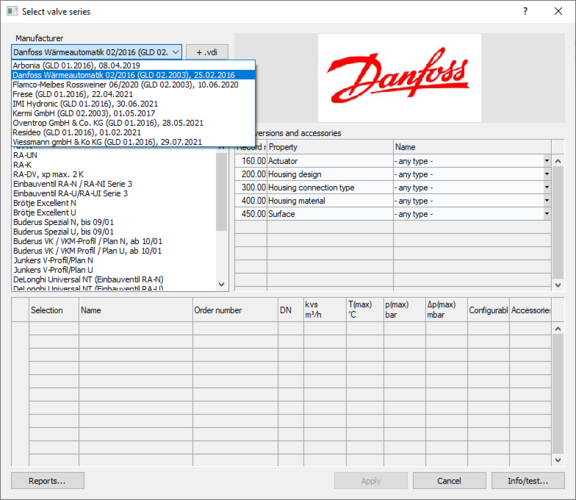Click the Danfoss logo image
The height and width of the screenshot is (500, 576).
399,78
